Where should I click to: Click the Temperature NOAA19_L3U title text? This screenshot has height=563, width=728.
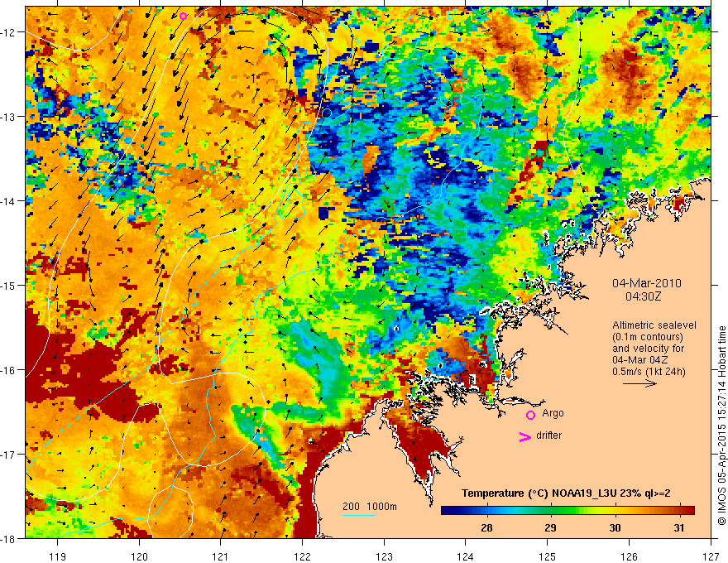pos(566,493)
